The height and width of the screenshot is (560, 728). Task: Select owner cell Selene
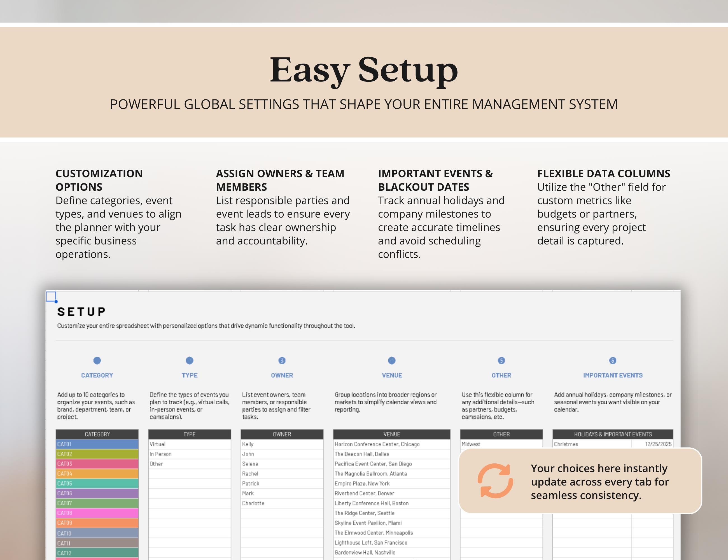[x=282, y=464]
